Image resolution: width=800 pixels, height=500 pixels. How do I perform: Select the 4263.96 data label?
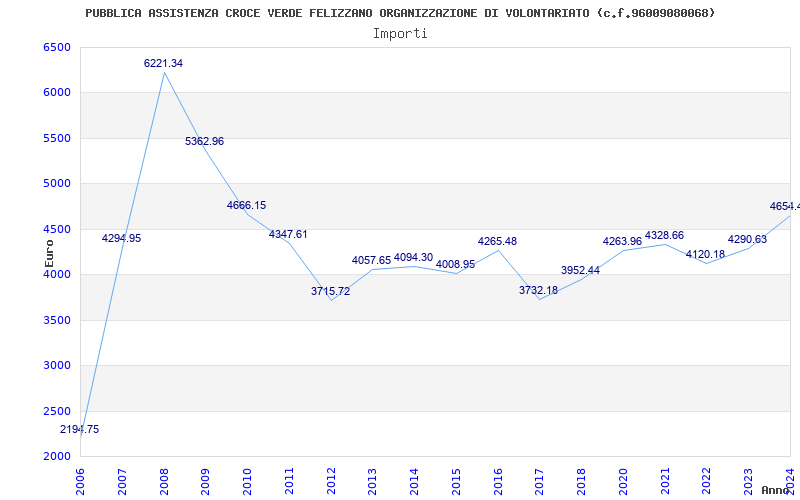click(622, 241)
